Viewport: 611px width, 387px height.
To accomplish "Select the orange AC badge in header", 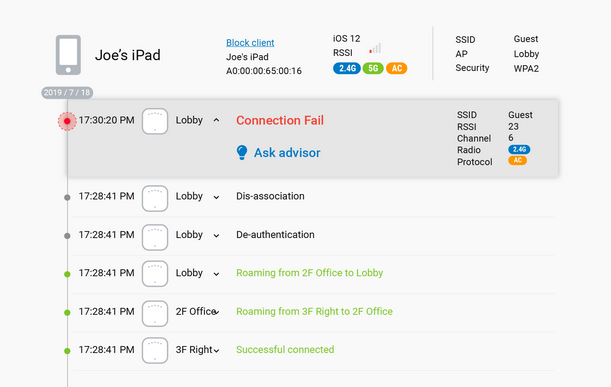I will [396, 69].
